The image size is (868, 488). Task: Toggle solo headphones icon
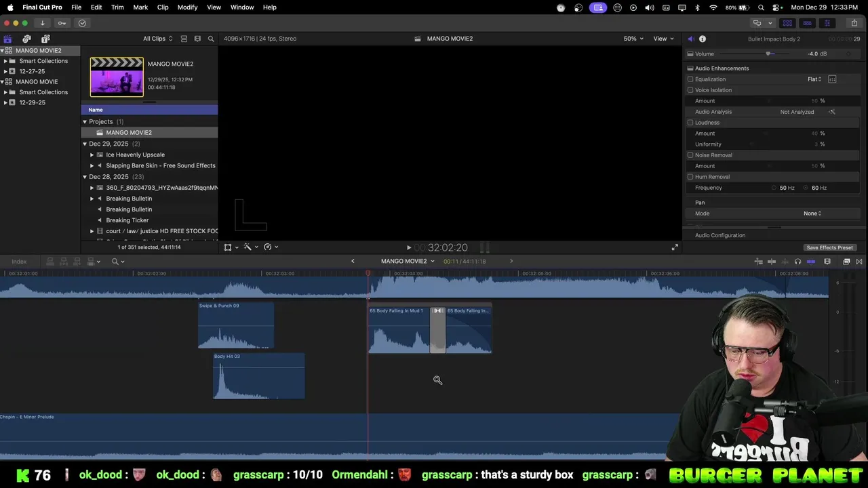pos(797,262)
